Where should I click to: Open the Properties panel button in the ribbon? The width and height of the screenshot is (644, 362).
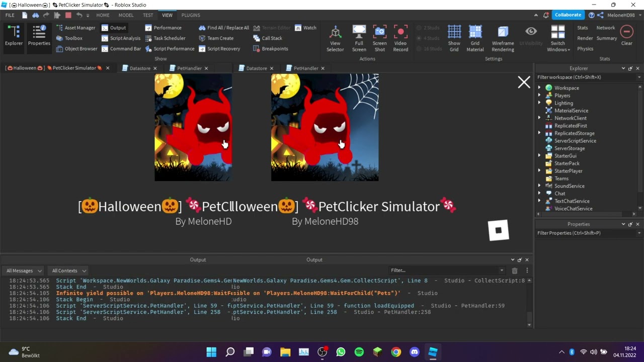tap(39, 37)
